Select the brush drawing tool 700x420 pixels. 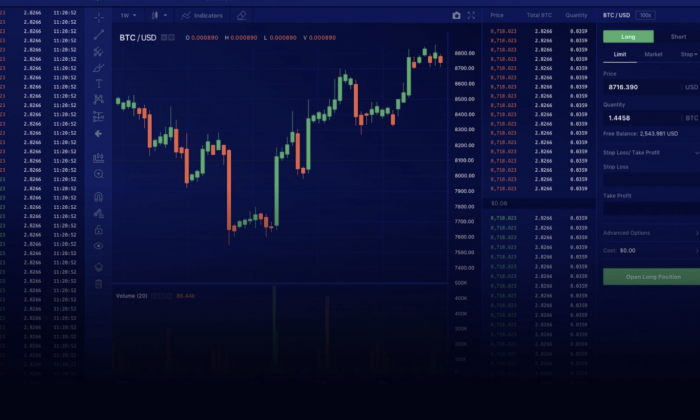tap(99, 68)
